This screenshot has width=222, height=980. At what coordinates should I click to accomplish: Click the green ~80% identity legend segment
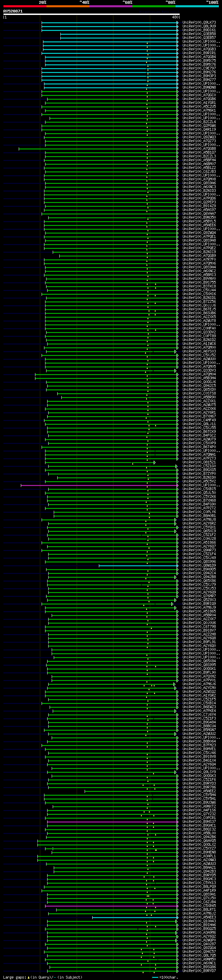154,7
